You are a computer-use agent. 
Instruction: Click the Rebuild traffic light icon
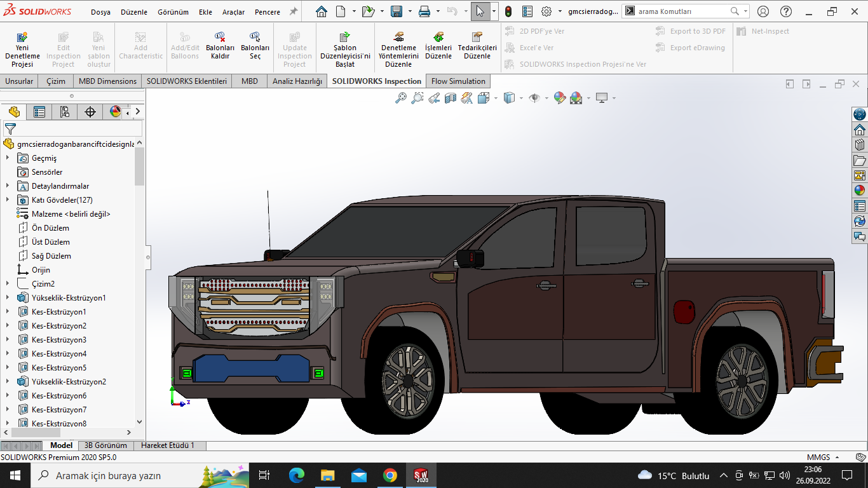tap(508, 11)
